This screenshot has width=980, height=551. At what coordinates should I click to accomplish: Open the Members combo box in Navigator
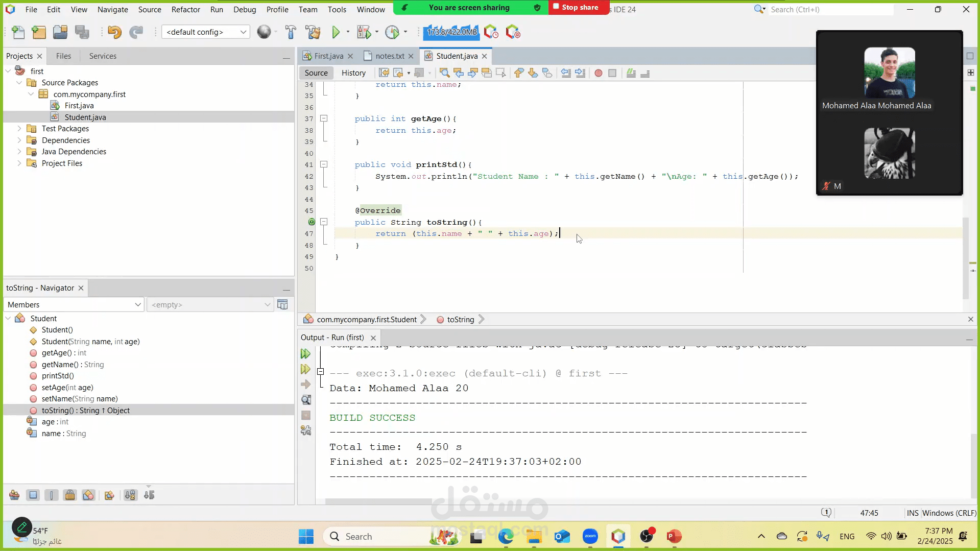click(74, 305)
